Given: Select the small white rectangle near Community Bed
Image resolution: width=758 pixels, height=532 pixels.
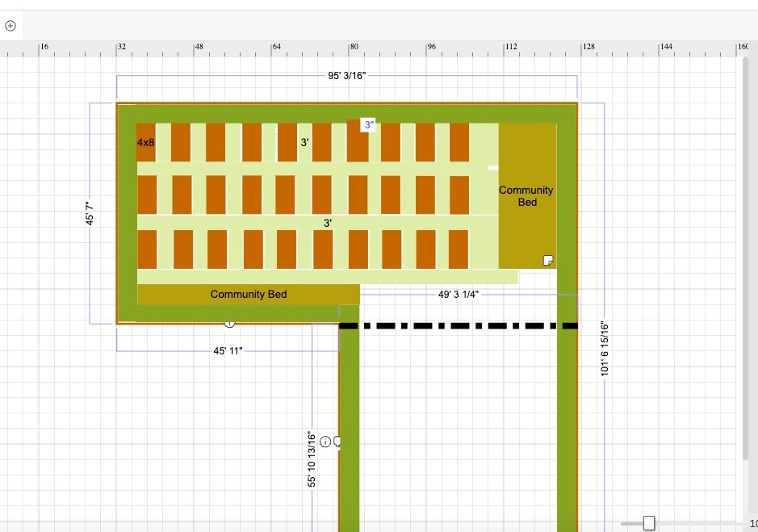Looking at the screenshot, I should tap(493, 168).
